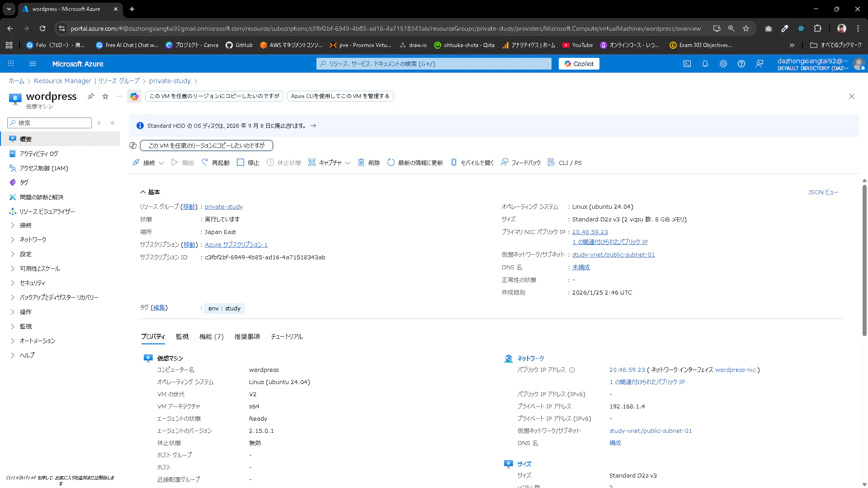Collapse the left navigation menu

point(113,123)
